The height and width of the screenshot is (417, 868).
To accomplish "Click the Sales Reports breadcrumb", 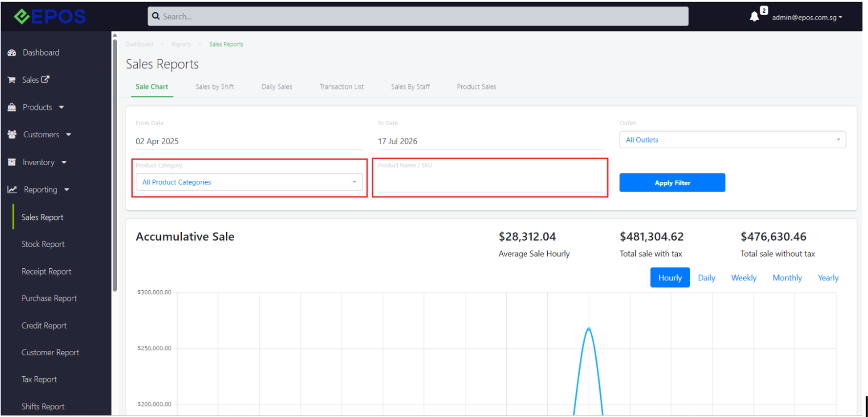I will (226, 45).
